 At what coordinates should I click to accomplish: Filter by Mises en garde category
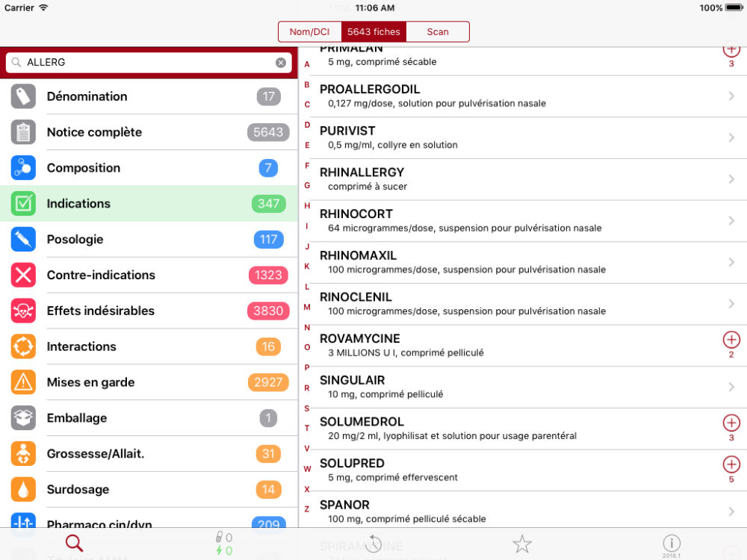(149, 382)
